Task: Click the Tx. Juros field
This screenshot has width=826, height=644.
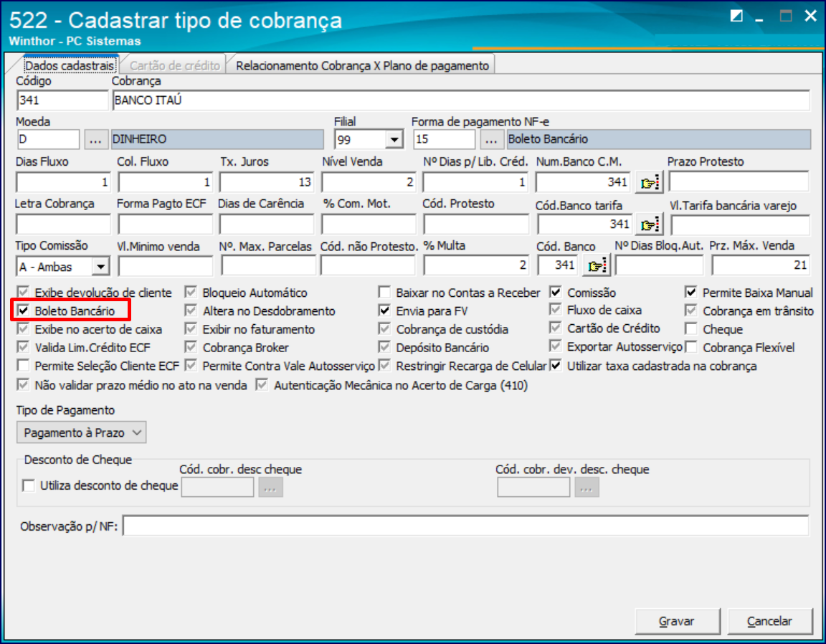Action: [267, 182]
